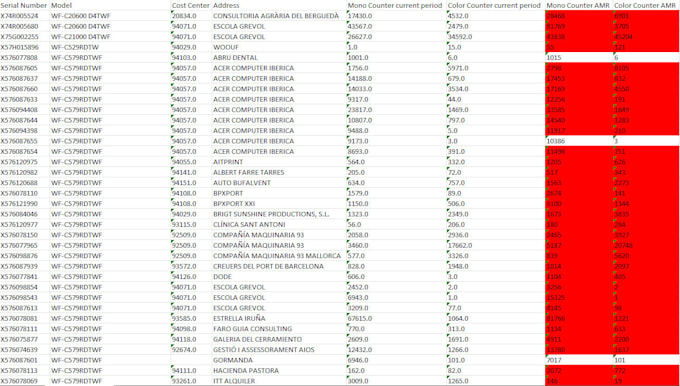Viewport: 680px width, 386px height.
Task: Select cost center cell 93115.0
Action: coord(184,224)
